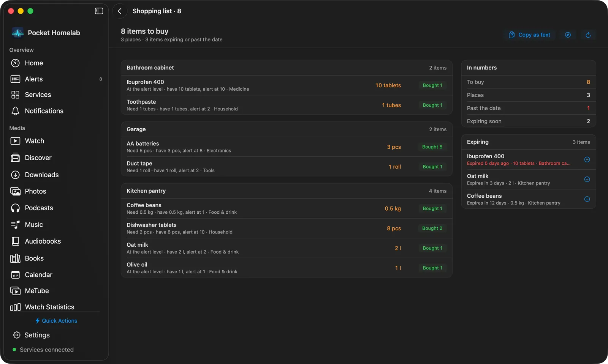608x364 pixels.
Task: Open Quick Actions
Action: tap(56, 321)
